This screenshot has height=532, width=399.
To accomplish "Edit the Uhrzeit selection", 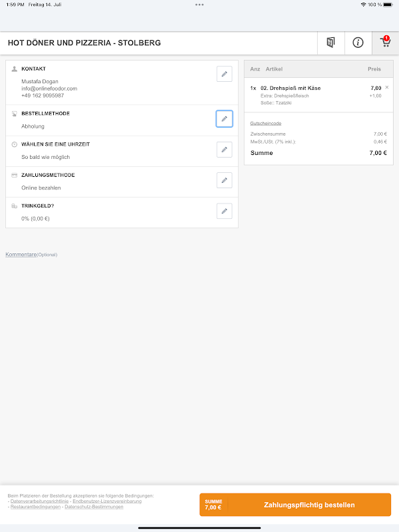I will tap(224, 150).
